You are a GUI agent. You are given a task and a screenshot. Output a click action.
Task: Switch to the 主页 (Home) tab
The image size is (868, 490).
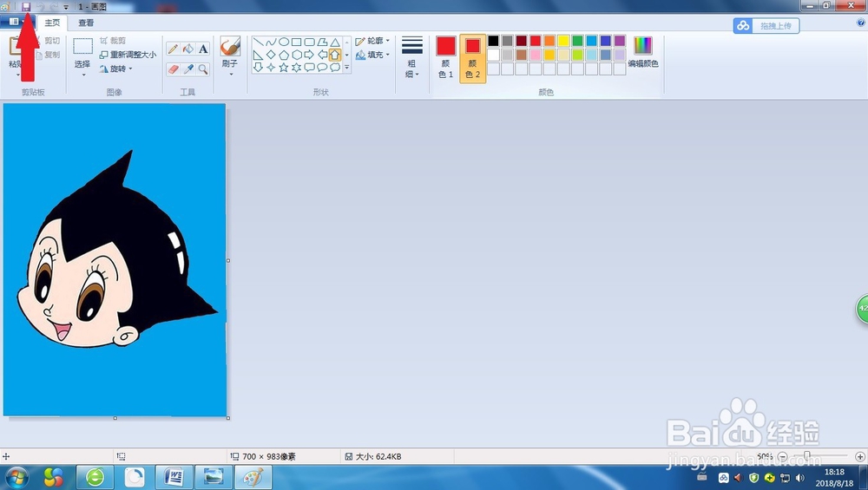[x=53, y=23]
